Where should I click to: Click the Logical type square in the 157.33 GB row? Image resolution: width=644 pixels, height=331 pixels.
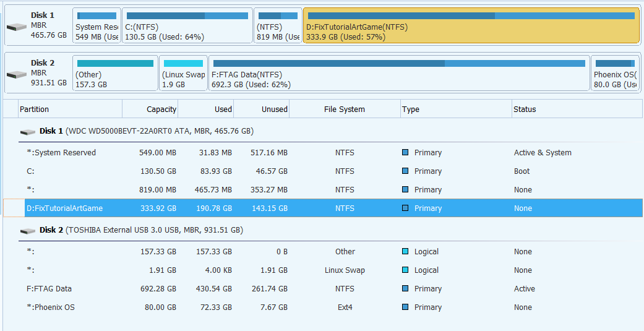pyautogui.click(x=405, y=251)
